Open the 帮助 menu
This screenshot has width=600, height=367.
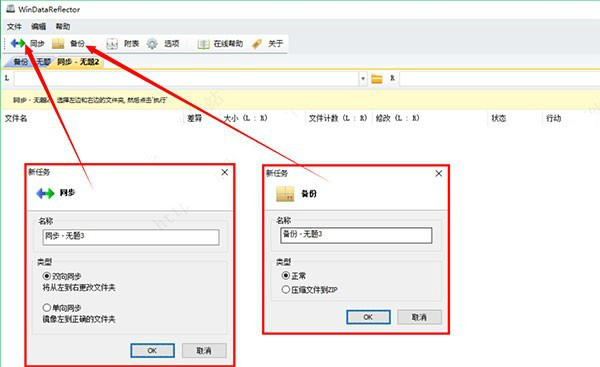tap(63, 26)
